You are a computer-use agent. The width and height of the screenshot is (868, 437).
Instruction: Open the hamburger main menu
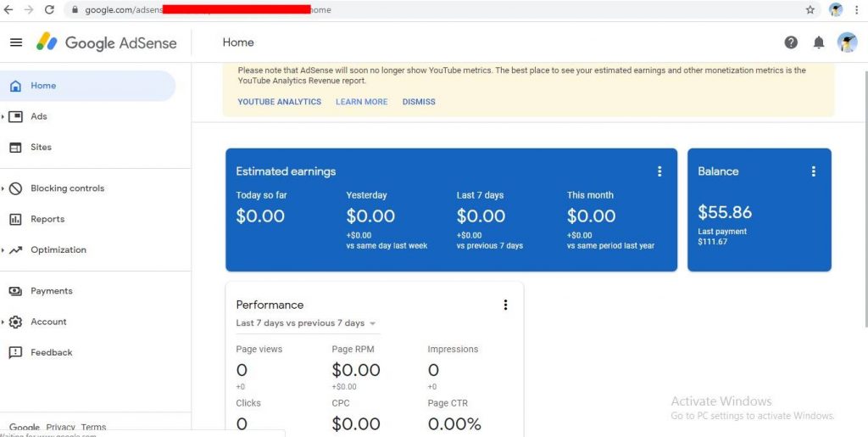(x=16, y=42)
